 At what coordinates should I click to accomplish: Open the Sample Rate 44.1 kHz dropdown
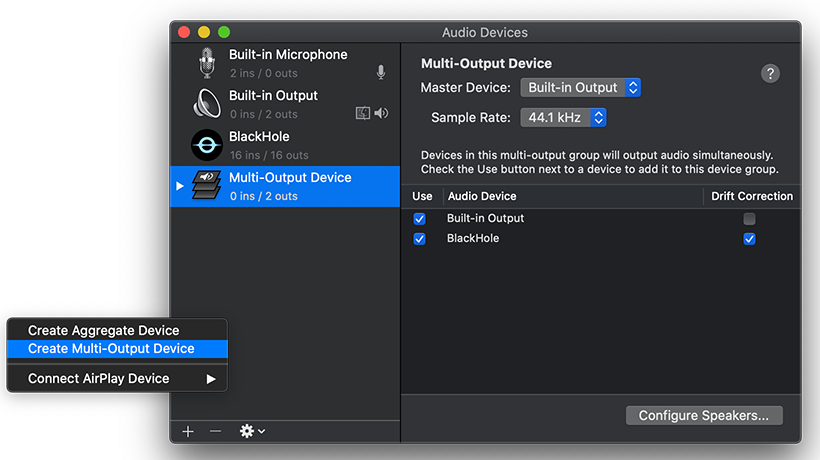pos(563,118)
